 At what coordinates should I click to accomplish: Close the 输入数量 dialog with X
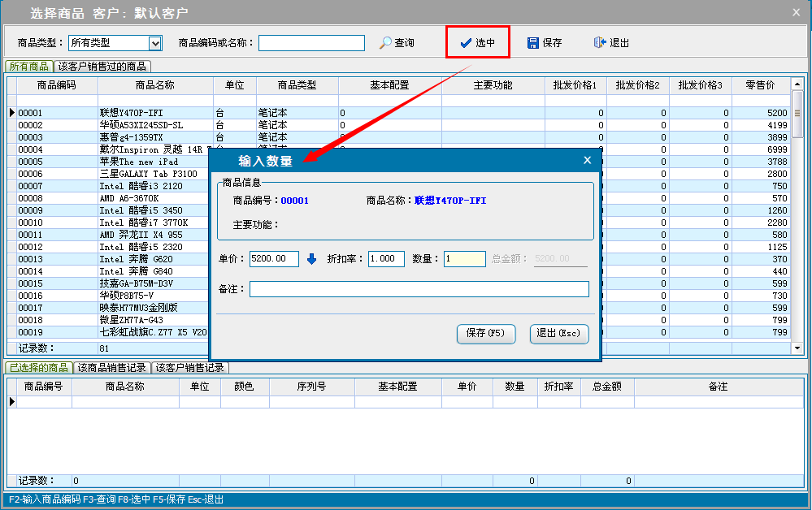click(587, 160)
